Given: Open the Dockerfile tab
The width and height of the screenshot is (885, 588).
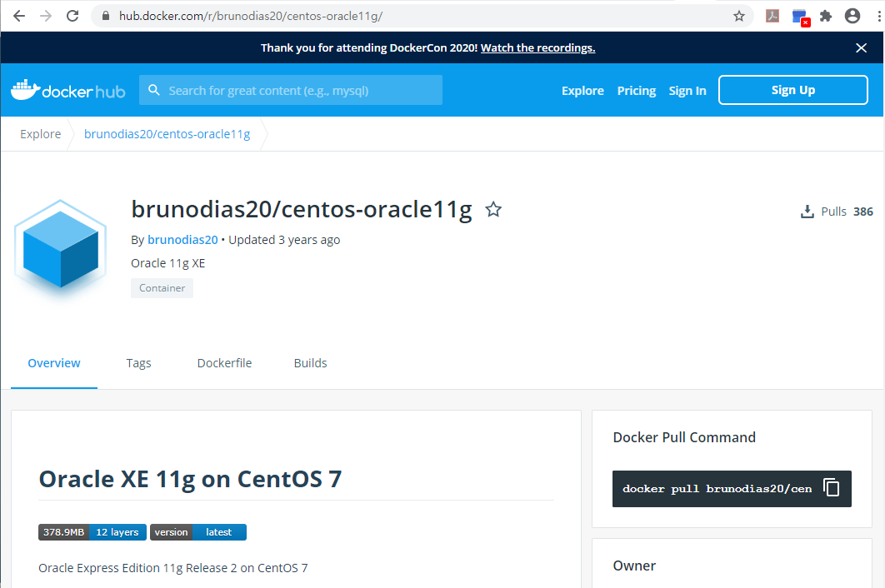Looking at the screenshot, I should coord(224,363).
